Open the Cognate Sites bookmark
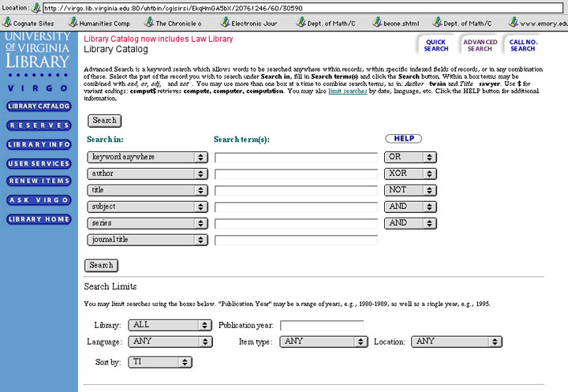 [28, 23]
